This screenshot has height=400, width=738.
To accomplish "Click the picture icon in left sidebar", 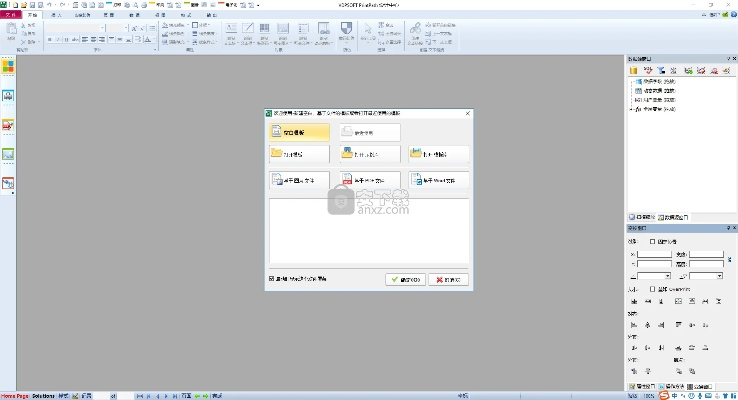I will coord(8,155).
